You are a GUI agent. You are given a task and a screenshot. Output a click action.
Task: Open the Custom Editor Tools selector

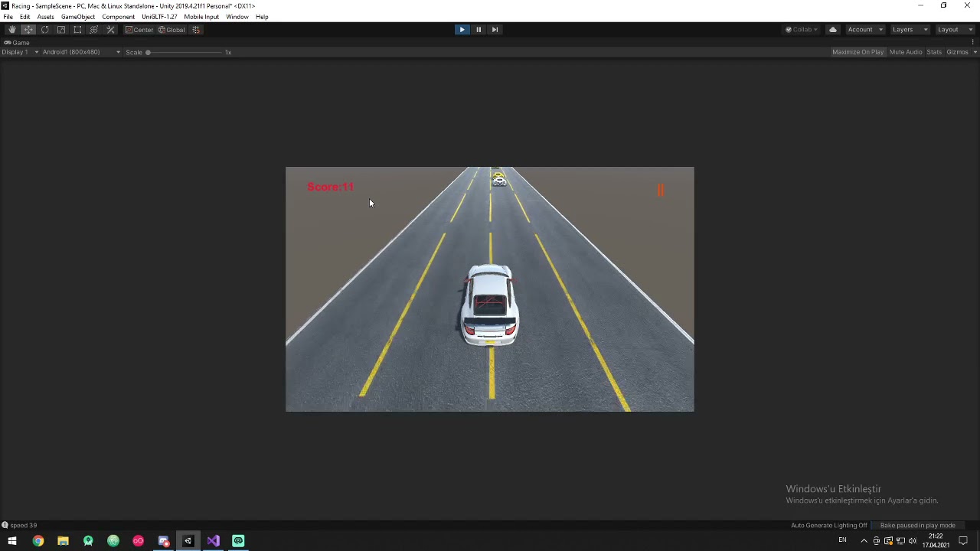(x=110, y=29)
